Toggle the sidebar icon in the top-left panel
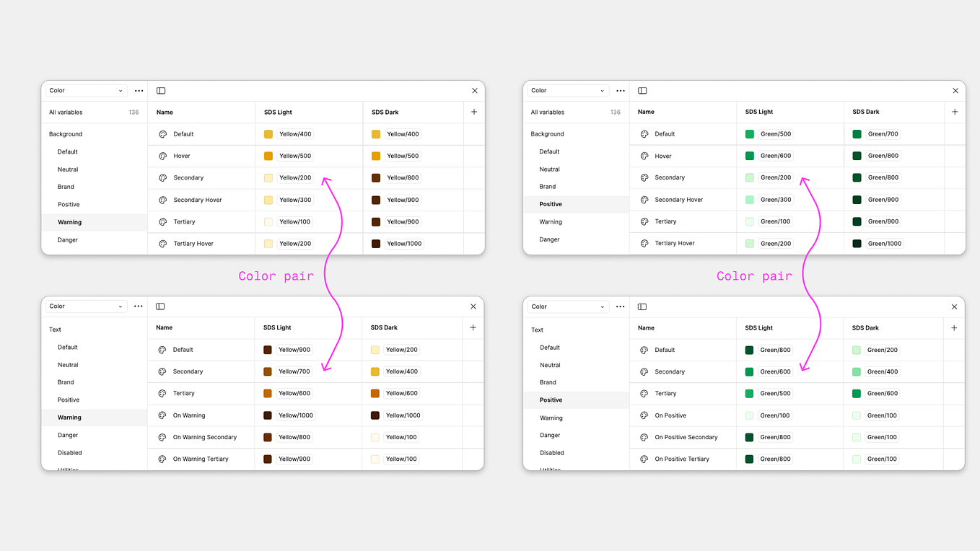The image size is (980, 551). (160, 90)
